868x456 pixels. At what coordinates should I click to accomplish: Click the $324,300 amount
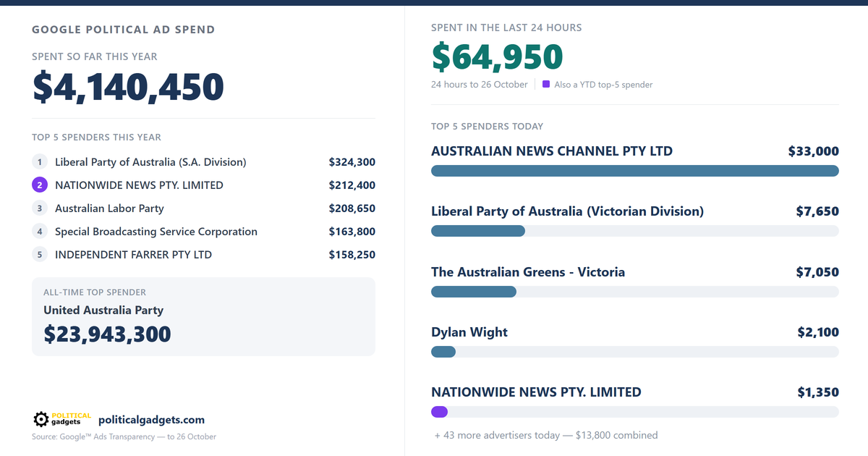pos(352,162)
